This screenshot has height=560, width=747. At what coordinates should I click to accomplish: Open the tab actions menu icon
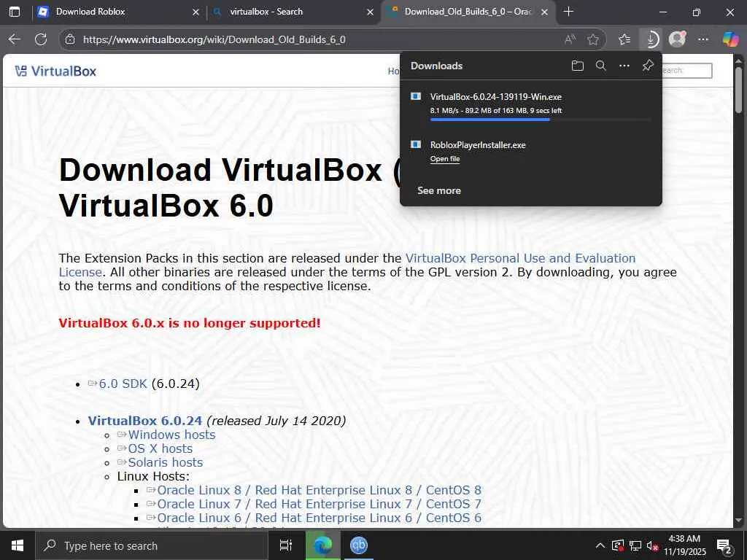click(x=15, y=12)
